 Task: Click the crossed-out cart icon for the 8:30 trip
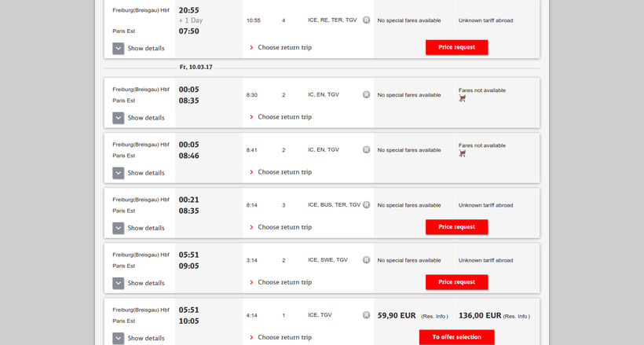point(463,98)
